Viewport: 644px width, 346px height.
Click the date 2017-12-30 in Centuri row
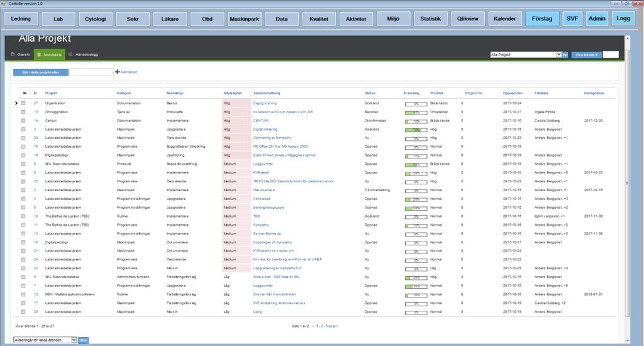(x=594, y=120)
